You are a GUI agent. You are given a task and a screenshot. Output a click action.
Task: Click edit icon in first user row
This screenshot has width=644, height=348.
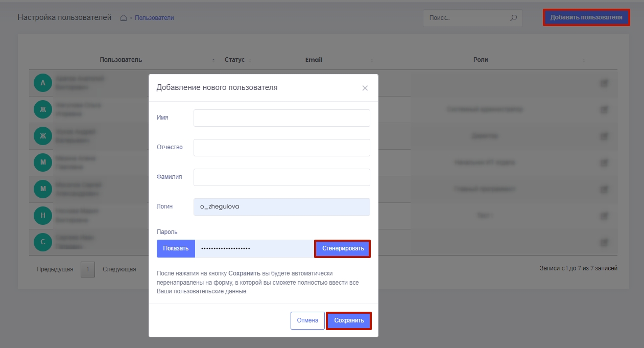604,83
